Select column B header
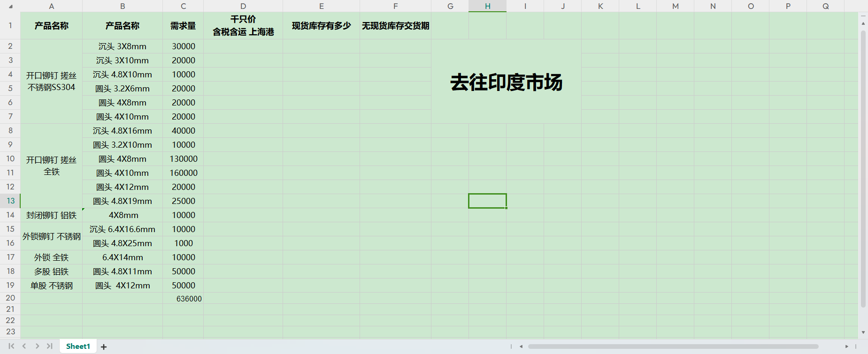The height and width of the screenshot is (354, 868). 123,6
